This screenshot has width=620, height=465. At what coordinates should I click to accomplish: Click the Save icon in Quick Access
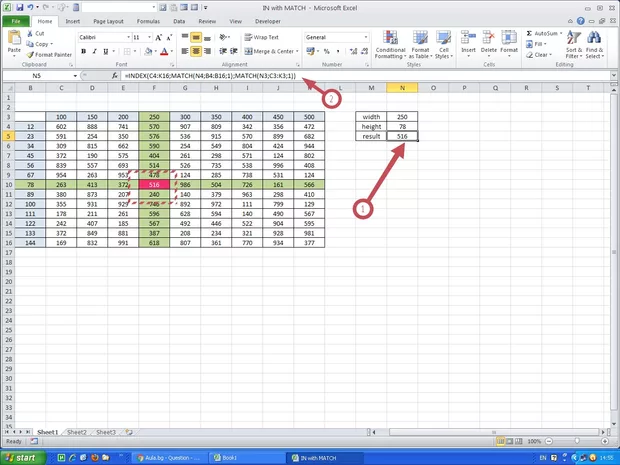(20, 8)
